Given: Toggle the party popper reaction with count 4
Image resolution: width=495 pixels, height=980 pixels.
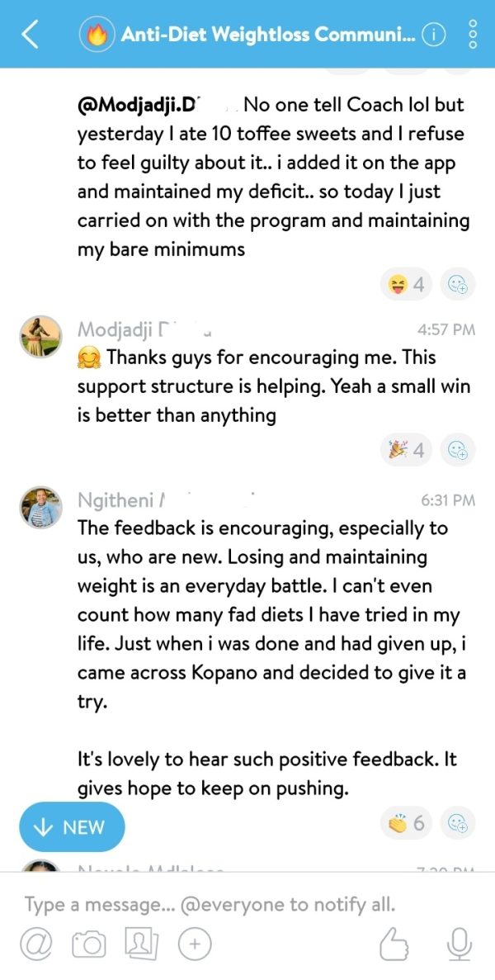Looking at the screenshot, I should (406, 450).
